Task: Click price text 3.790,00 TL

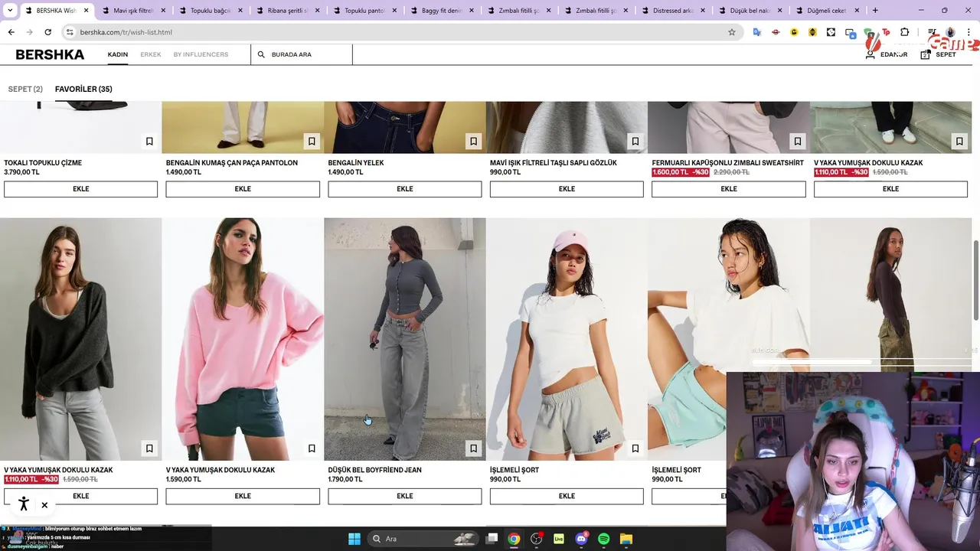Action: pos(21,172)
